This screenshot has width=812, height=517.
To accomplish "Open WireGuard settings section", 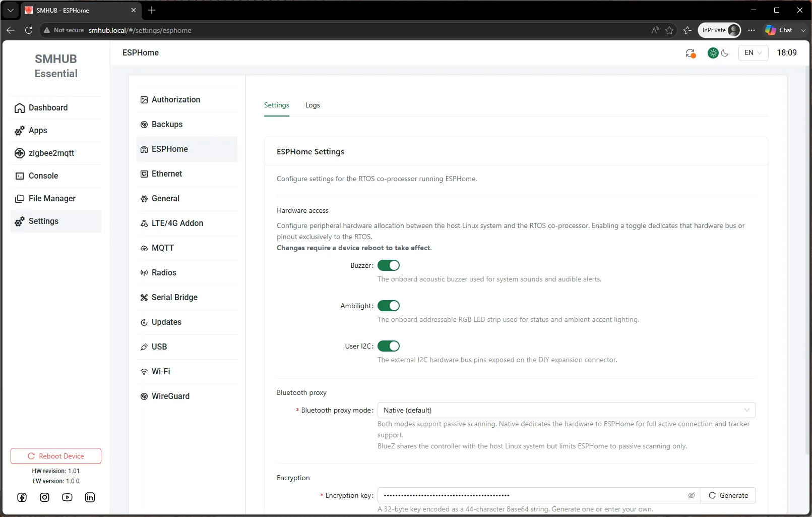I will (187, 396).
